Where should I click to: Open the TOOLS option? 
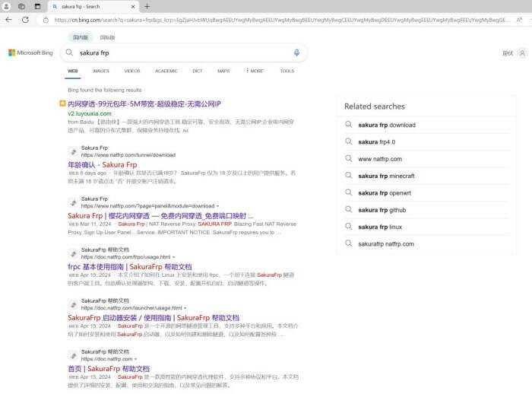click(x=287, y=71)
